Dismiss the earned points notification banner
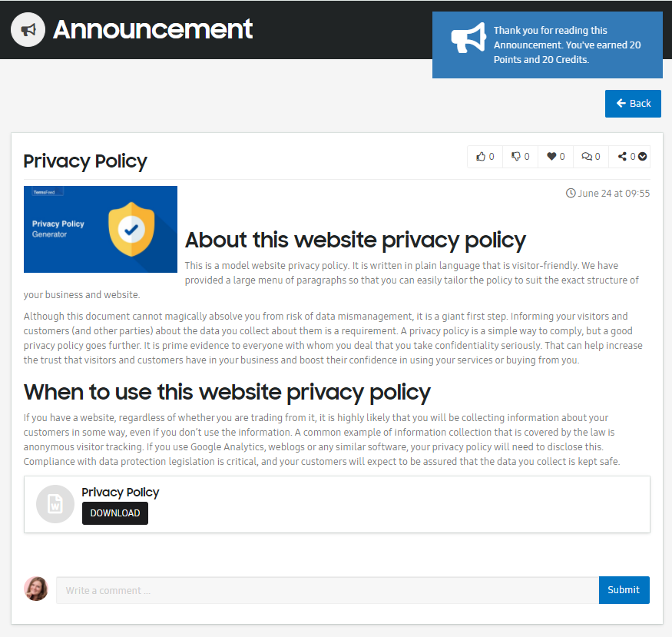Viewport: 672px width, 637px height. point(548,45)
